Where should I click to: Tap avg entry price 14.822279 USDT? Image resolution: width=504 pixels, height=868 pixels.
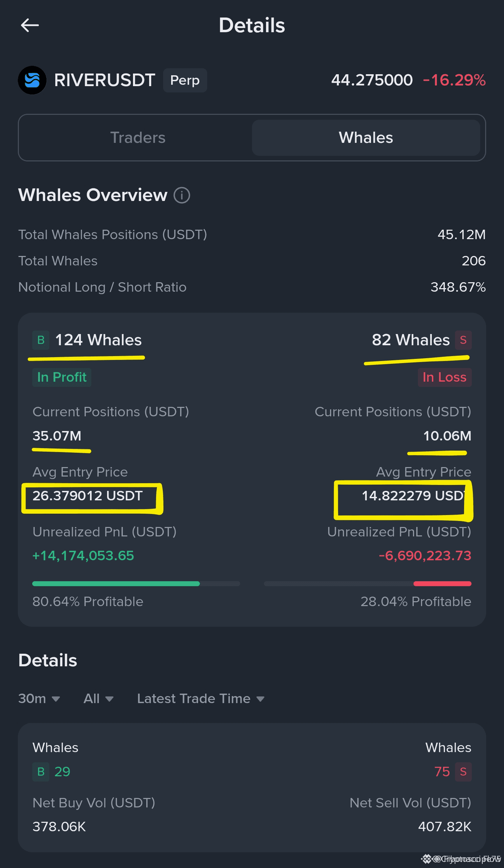click(x=416, y=496)
